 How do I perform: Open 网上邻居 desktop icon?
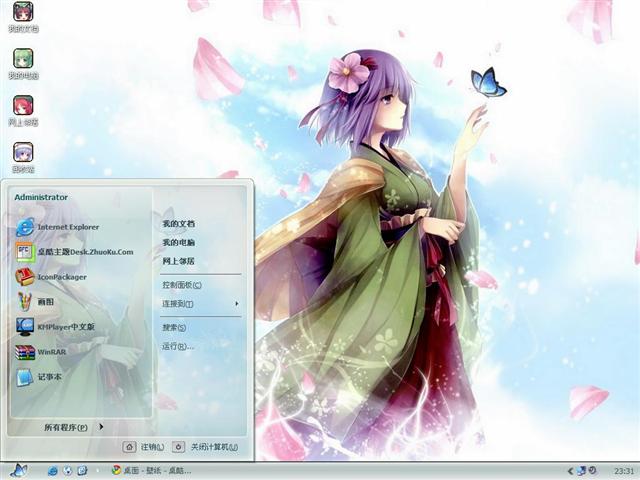tap(23, 110)
